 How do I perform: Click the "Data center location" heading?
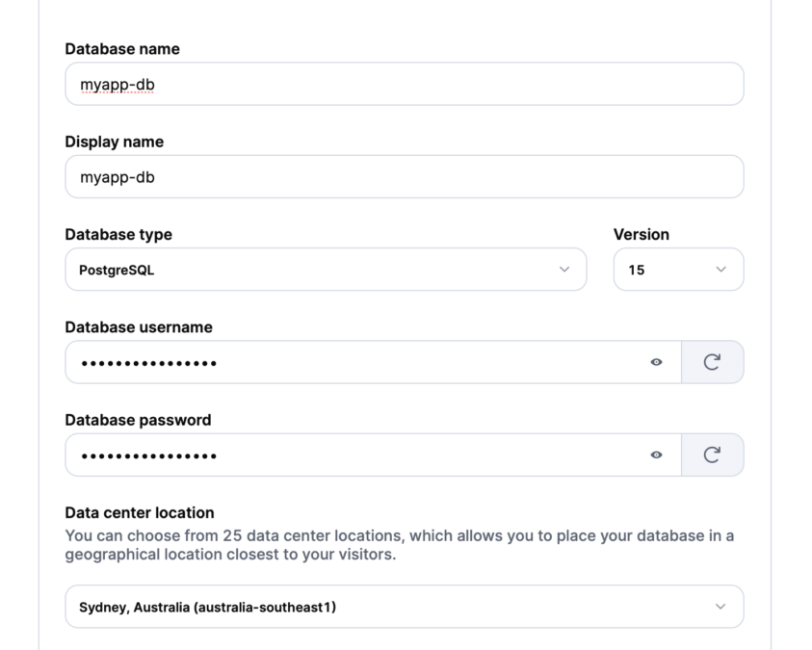(140, 512)
